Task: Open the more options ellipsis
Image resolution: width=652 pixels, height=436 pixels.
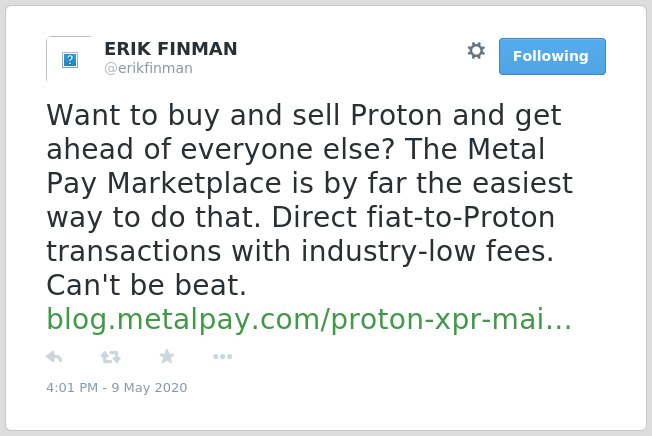Action: [x=222, y=356]
